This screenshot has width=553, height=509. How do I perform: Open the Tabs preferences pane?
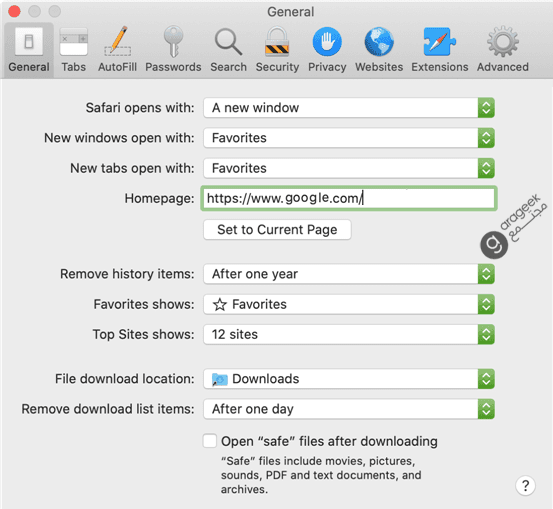(x=73, y=49)
